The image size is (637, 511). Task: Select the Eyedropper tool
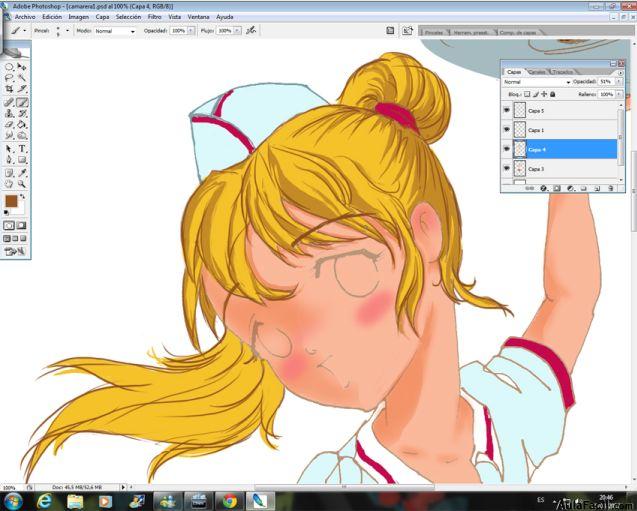[x=22, y=173]
